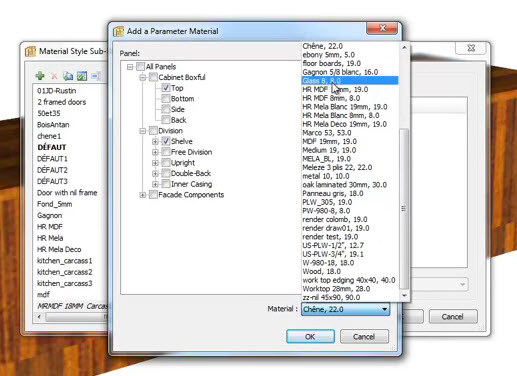Click the material list scrollbar thumb

404,209
